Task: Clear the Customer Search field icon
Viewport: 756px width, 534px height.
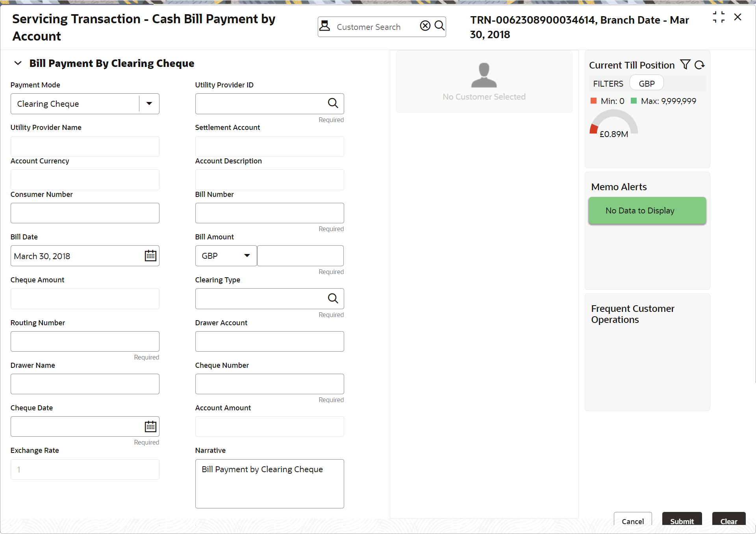Action: [425, 26]
